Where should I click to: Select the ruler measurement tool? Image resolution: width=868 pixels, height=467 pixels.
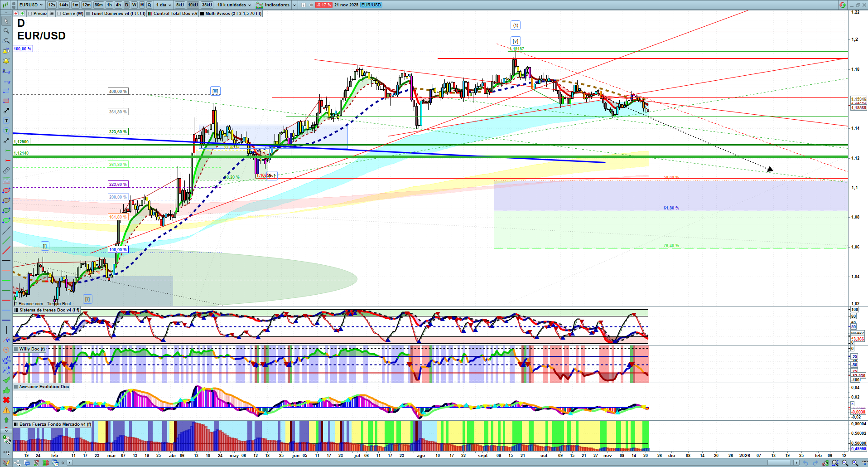[6, 170]
